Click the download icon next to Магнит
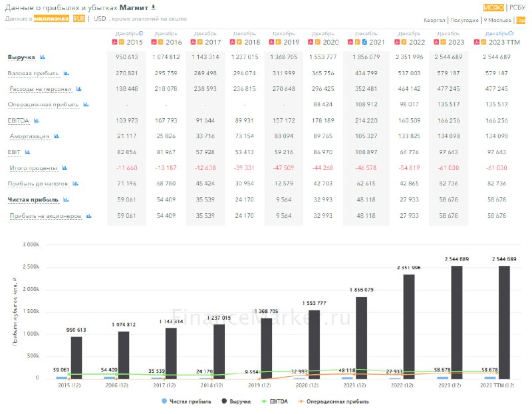 click(x=154, y=7)
